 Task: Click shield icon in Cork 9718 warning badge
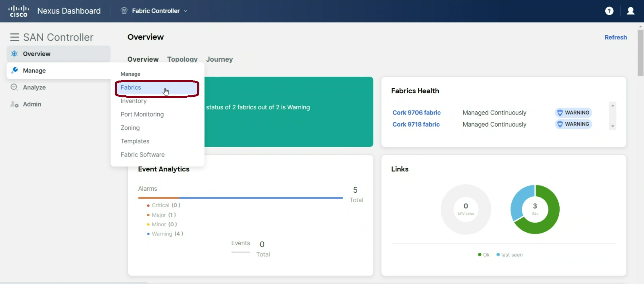(560, 124)
